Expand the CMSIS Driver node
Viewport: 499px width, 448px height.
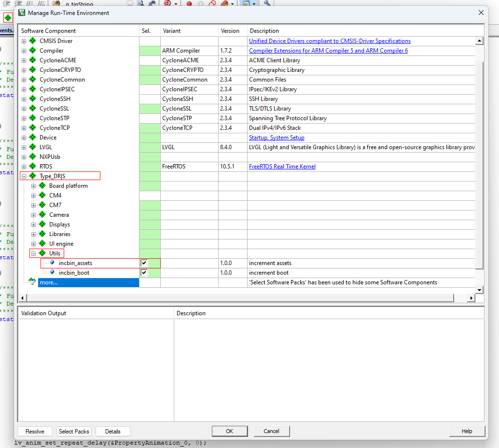[24, 41]
